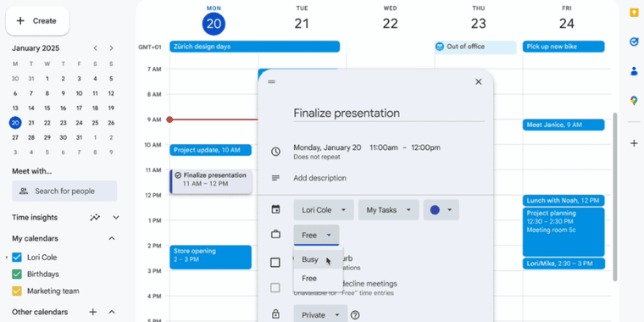Click the plus icon to get add-ons
This screenshot has width=644, height=322.
point(634,143)
